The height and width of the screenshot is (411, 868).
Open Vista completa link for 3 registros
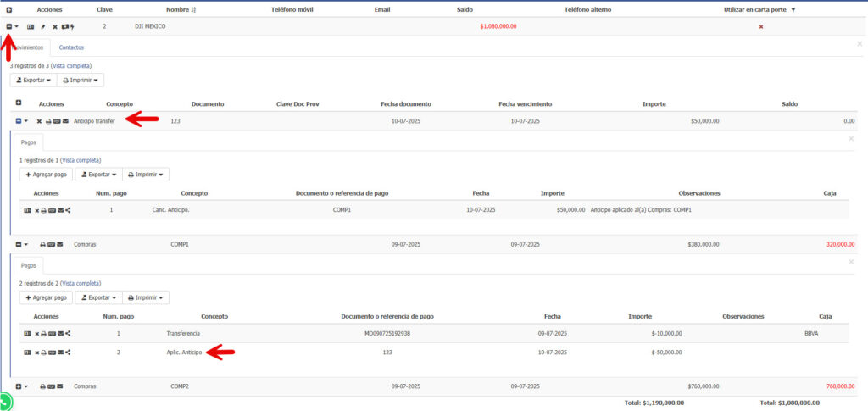click(71, 65)
